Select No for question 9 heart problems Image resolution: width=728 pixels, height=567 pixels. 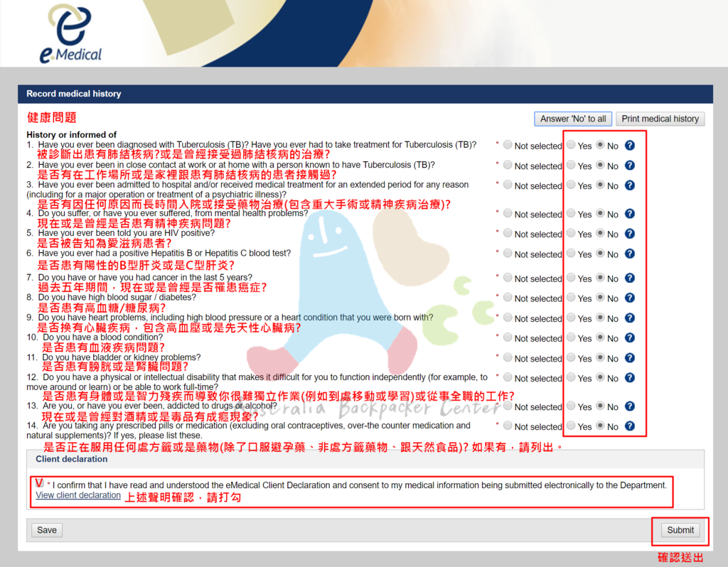[600, 318]
